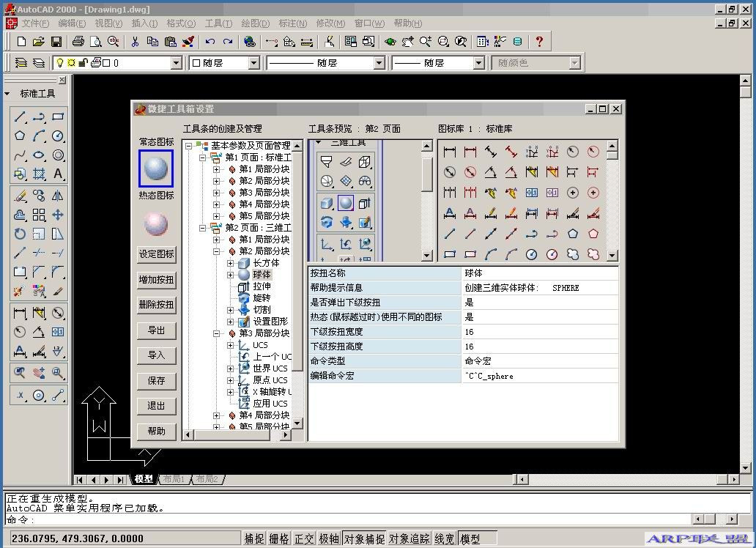The height and width of the screenshot is (548, 756).
Task: Click the hot-state pink sphere thumbnail
Action: [156, 224]
